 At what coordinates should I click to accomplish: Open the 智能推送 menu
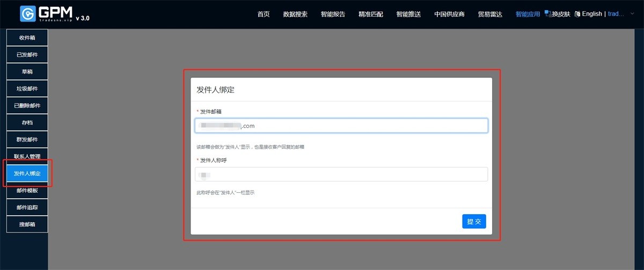tap(408, 14)
